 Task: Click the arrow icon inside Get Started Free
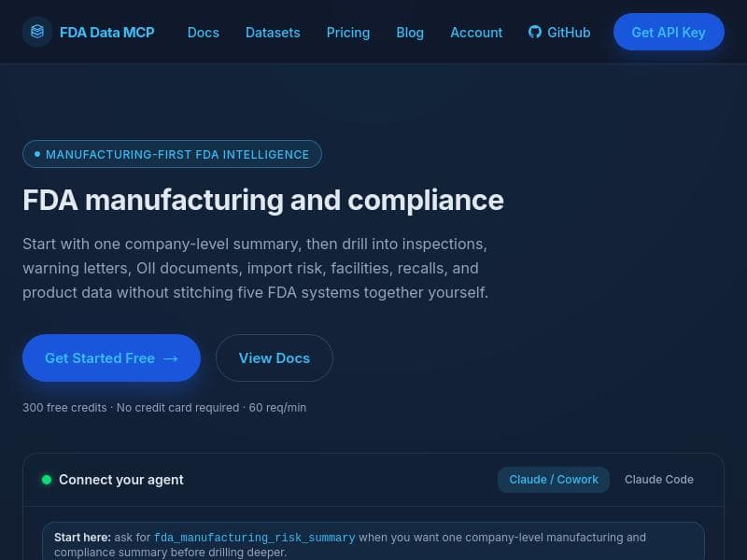pyautogui.click(x=171, y=358)
